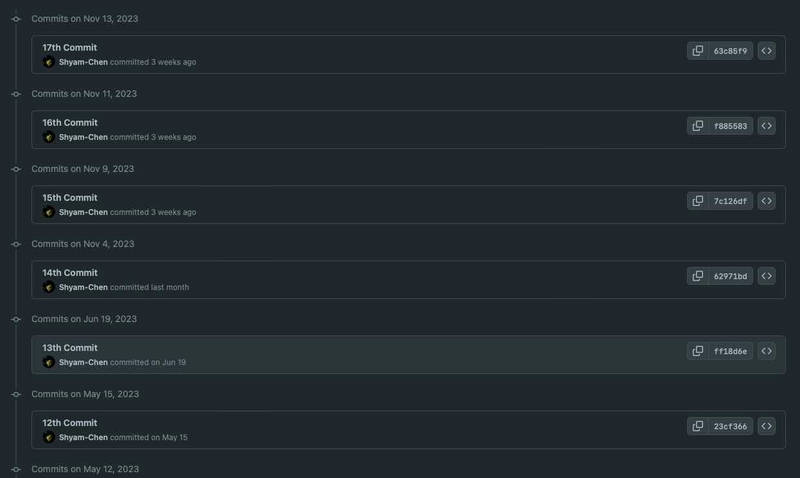The image size is (800, 478).
Task: Browse repository at the 14th Commit
Action: pyautogui.click(x=766, y=276)
